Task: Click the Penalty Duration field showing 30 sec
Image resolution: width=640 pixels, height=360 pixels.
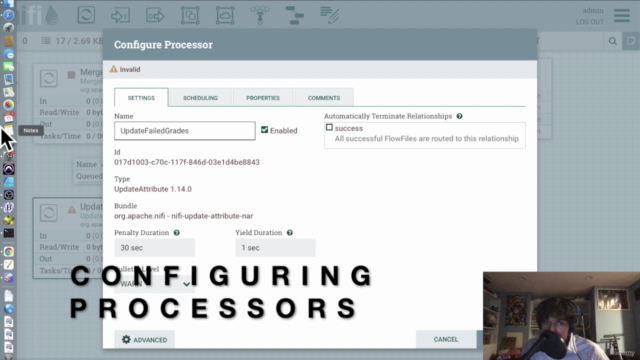Action: point(154,248)
